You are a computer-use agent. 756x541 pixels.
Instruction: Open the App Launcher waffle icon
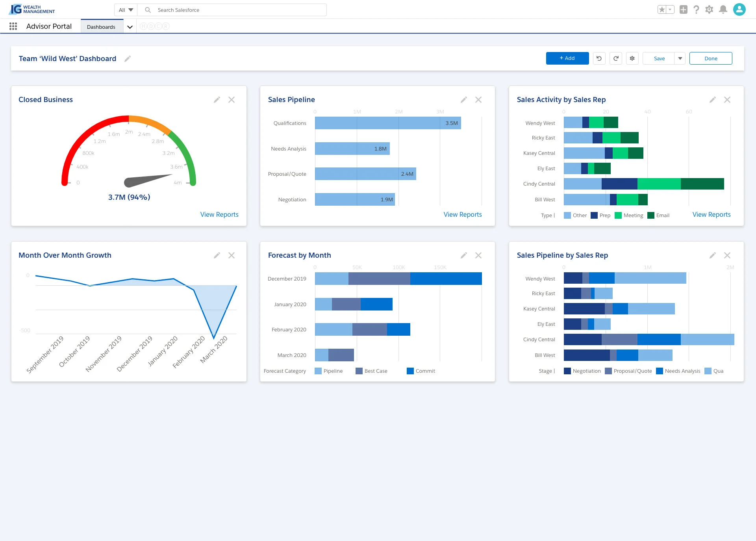click(x=13, y=26)
